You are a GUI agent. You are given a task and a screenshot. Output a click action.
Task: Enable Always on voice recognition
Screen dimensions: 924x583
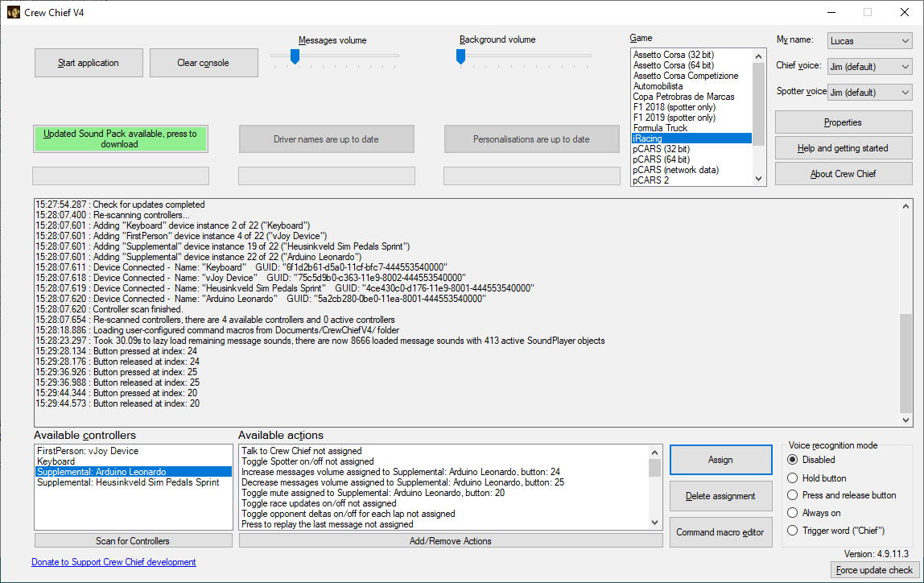(x=814, y=513)
